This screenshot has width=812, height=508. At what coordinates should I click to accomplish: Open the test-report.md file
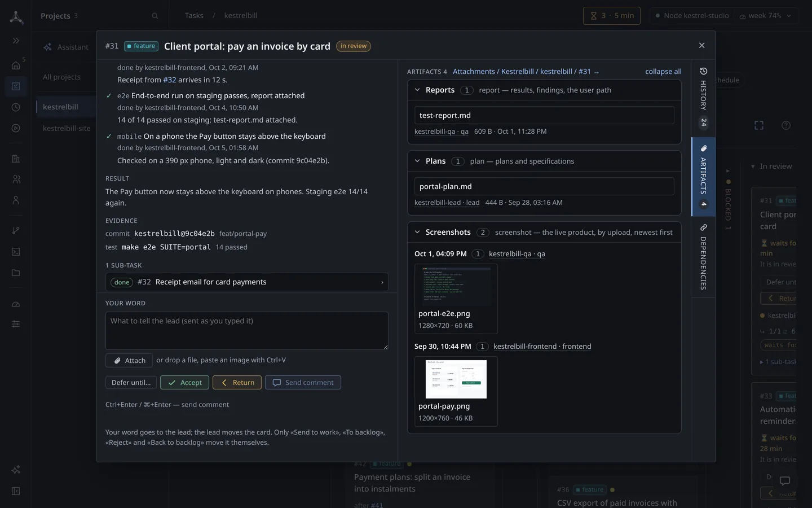(544, 115)
